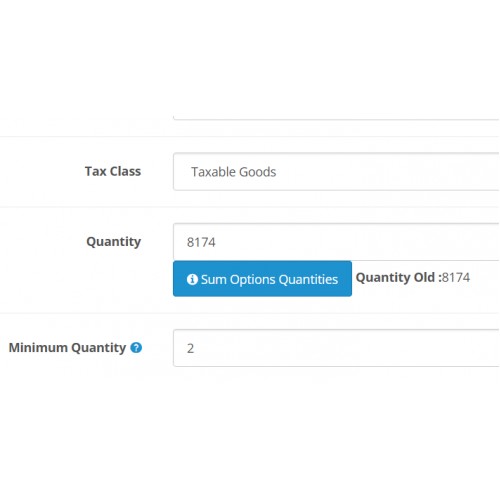Click the Sum Options Quantities button

(x=262, y=279)
